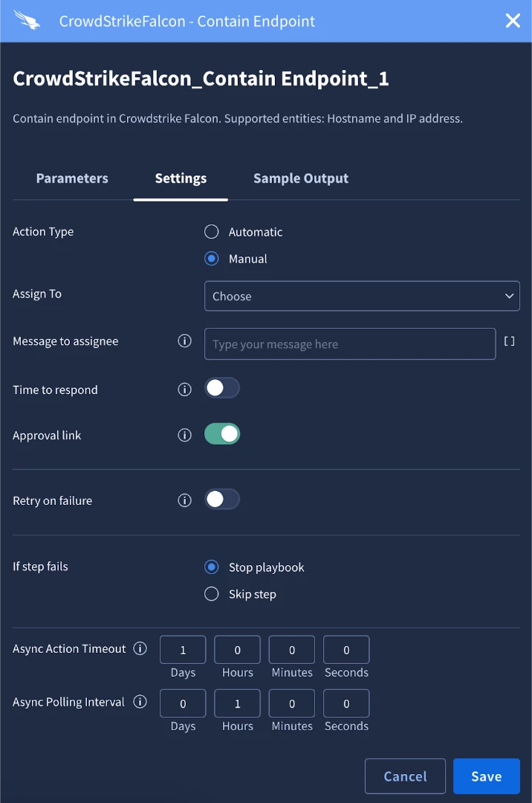The height and width of the screenshot is (803, 532).
Task: Click Async Polling Interval Days field
Action: pos(183,703)
